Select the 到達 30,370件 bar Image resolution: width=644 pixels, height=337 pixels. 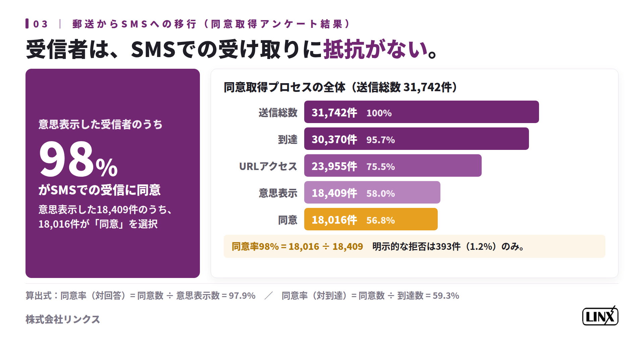(416, 139)
